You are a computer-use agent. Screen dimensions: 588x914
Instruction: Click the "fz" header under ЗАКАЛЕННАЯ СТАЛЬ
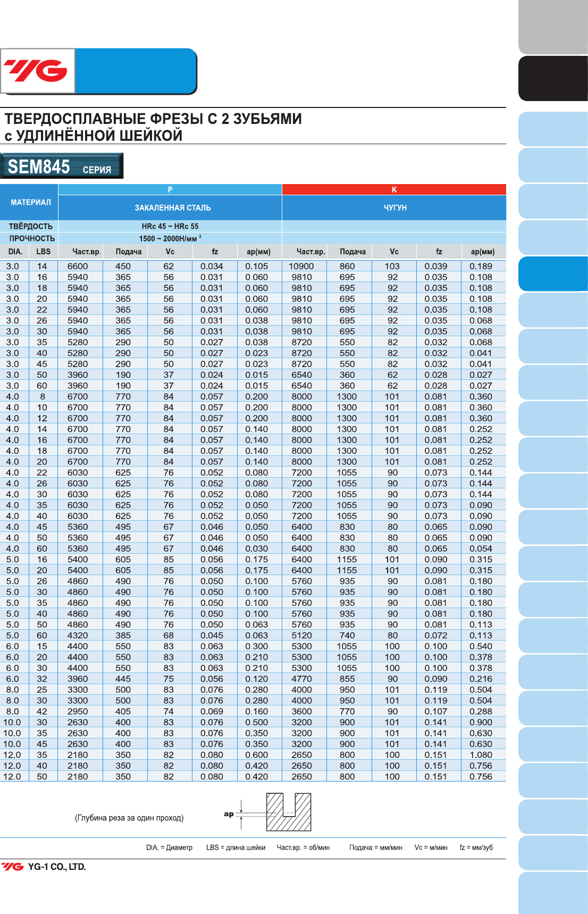[x=215, y=252]
